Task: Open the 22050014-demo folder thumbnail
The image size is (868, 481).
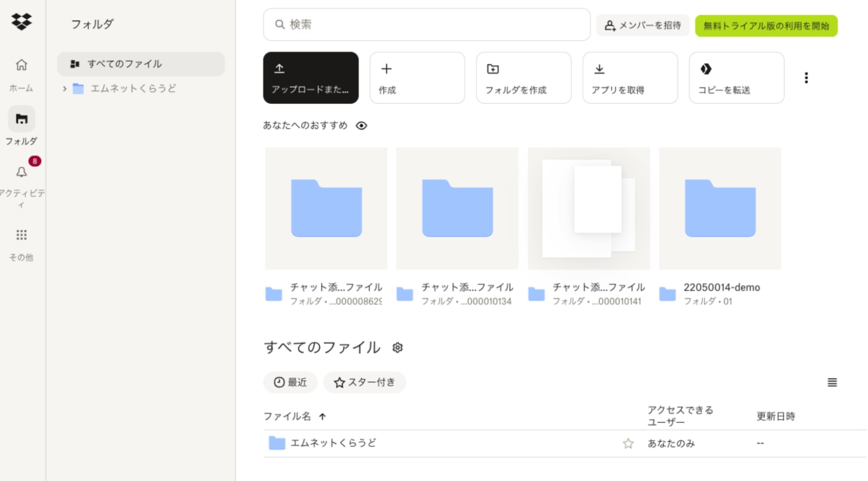Action: (x=719, y=208)
